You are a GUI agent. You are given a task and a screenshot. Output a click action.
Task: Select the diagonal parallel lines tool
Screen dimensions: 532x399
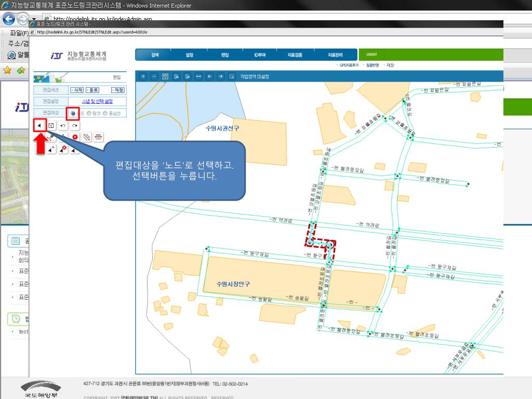click(x=87, y=137)
